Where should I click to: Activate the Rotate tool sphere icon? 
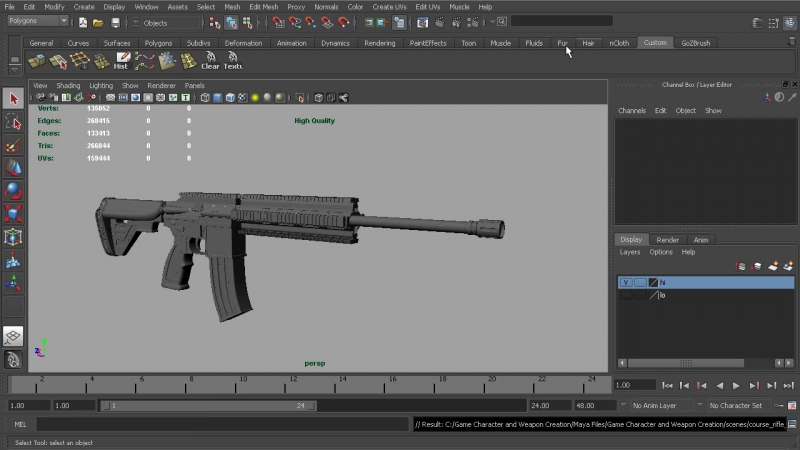(x=13, y=191)
